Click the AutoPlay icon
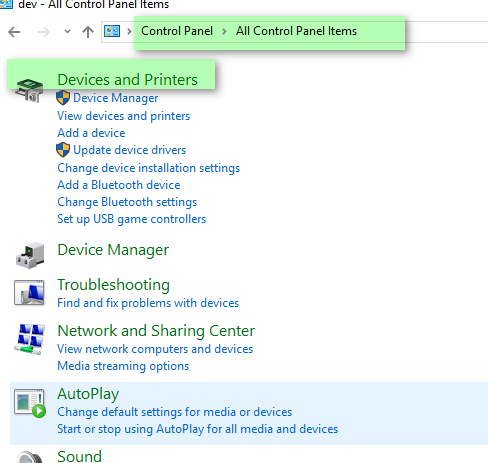488x463 pixels. (29, 403)
